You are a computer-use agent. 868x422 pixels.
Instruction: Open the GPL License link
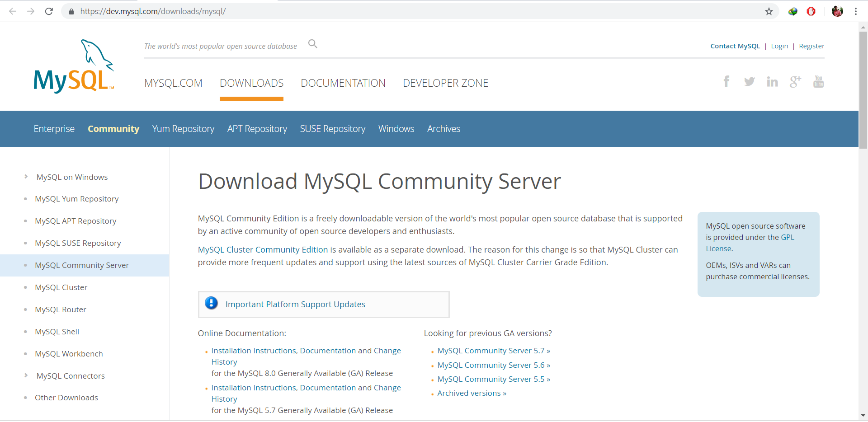click(788, 237)
